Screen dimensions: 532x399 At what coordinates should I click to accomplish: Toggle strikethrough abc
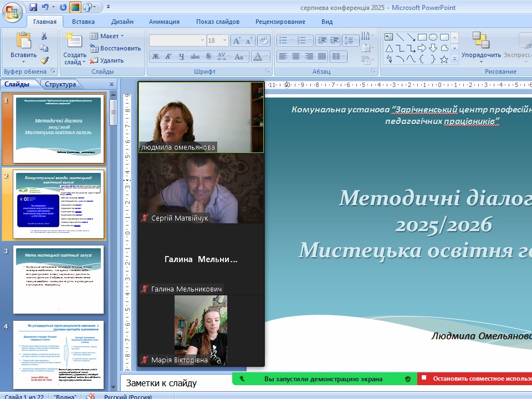(195, 57)
